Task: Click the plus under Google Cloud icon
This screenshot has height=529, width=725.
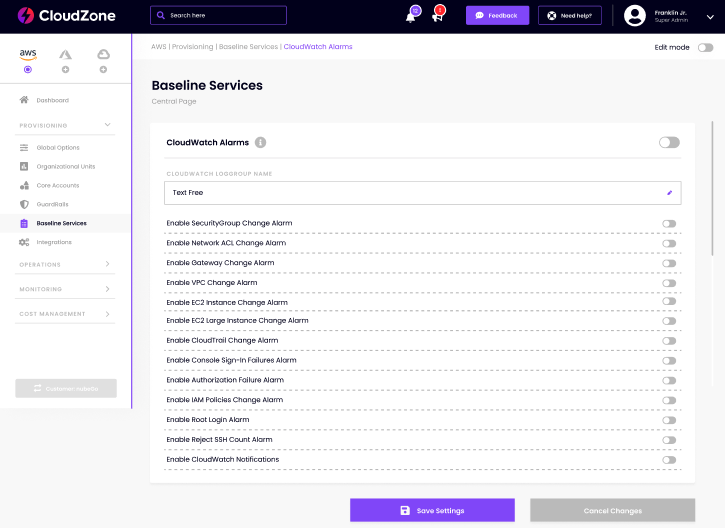Action: coord(103,69)
